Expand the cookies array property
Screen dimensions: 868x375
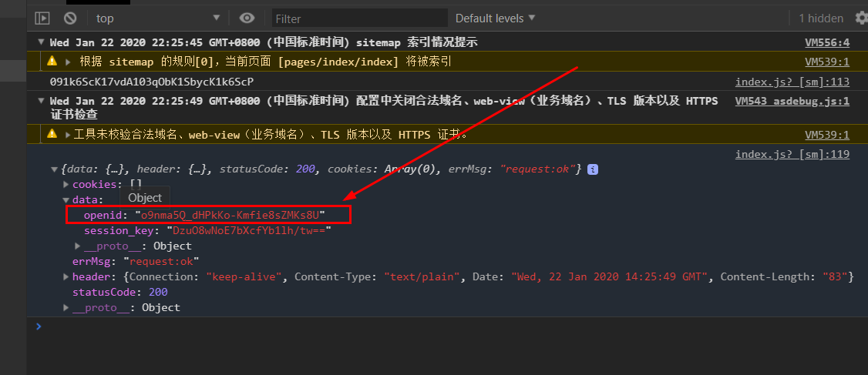pos(66,184)
